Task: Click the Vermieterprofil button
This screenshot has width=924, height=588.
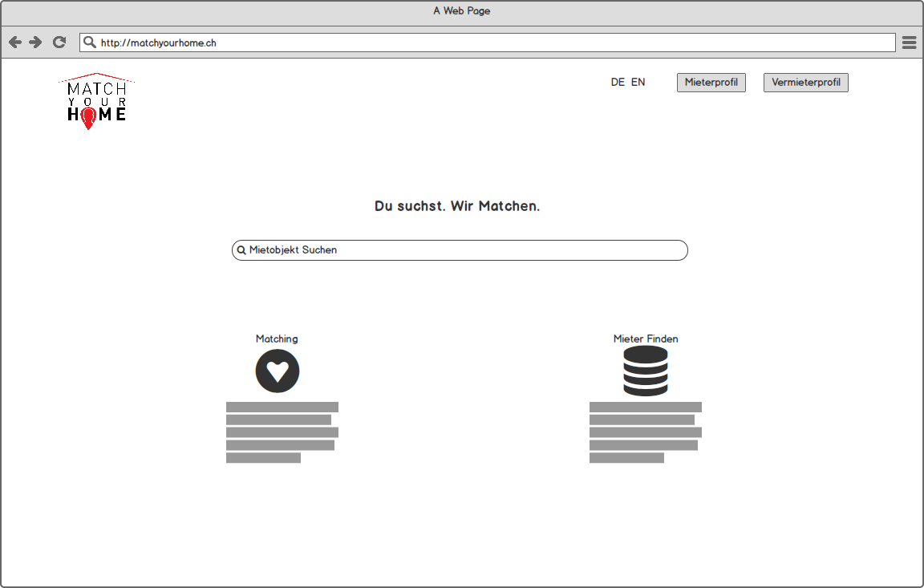Action: click(805, 82)
